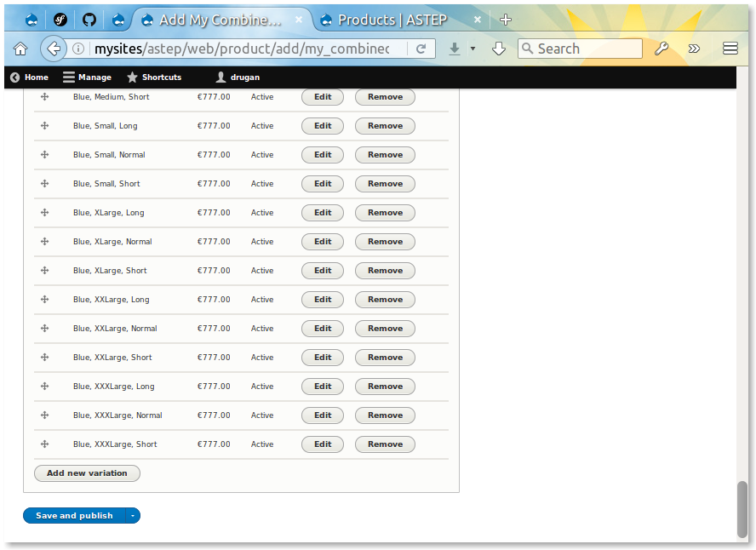Click Add new variation button
Screen dimensions: 756x550
88,473
